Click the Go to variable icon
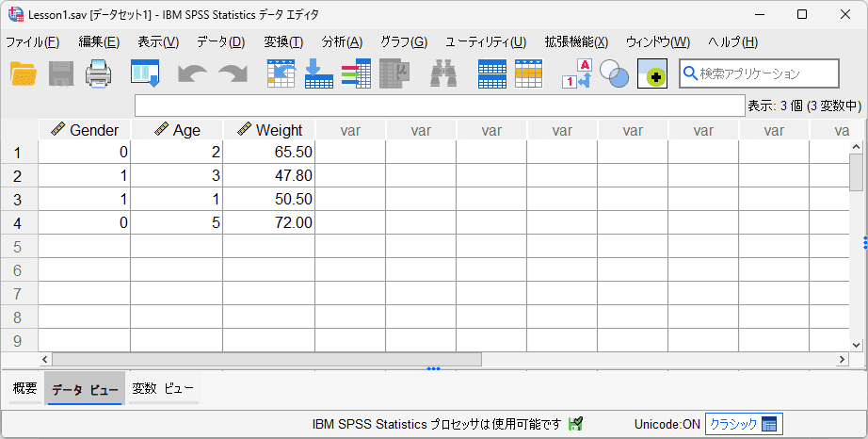The height and width of the screenshot is (439, 868). (319, 73)
